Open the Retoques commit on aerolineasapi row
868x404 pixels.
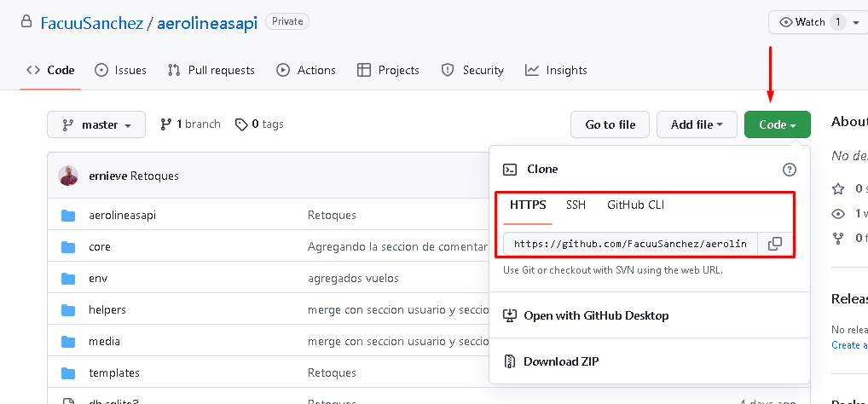point(333,216)
